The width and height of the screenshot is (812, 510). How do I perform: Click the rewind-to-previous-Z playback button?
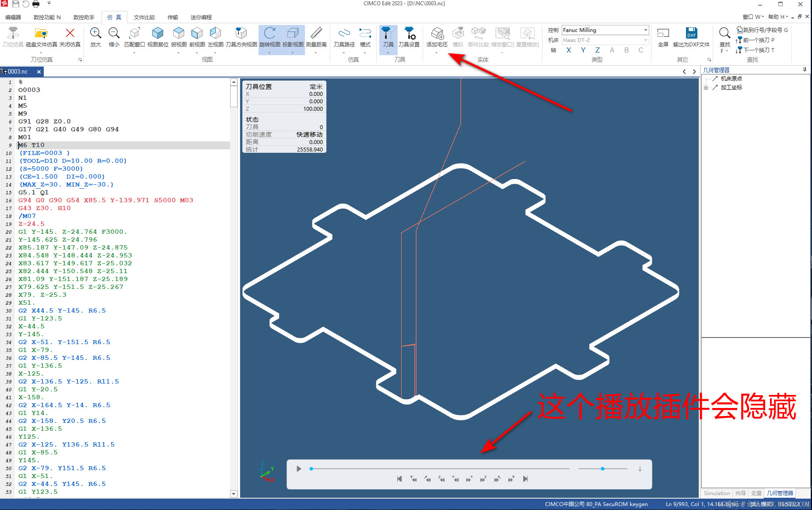[441, 479]
